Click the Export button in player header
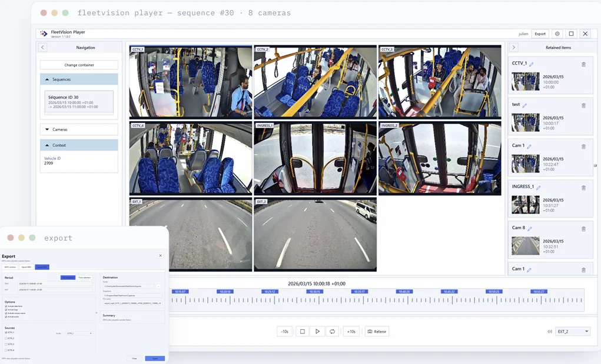This screenshot has width=601, height=364. (x=540, y=34)
